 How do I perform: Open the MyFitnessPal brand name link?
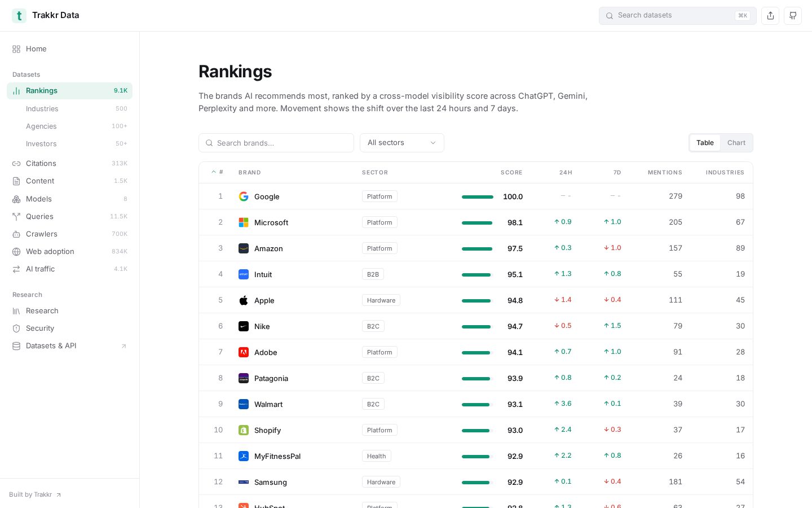[277, 456]
